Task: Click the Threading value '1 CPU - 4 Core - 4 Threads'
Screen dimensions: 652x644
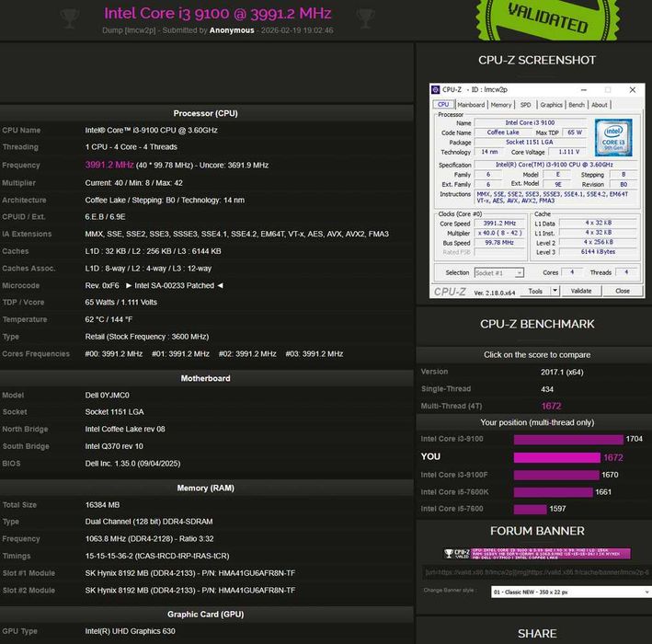Action: [131, 147]
